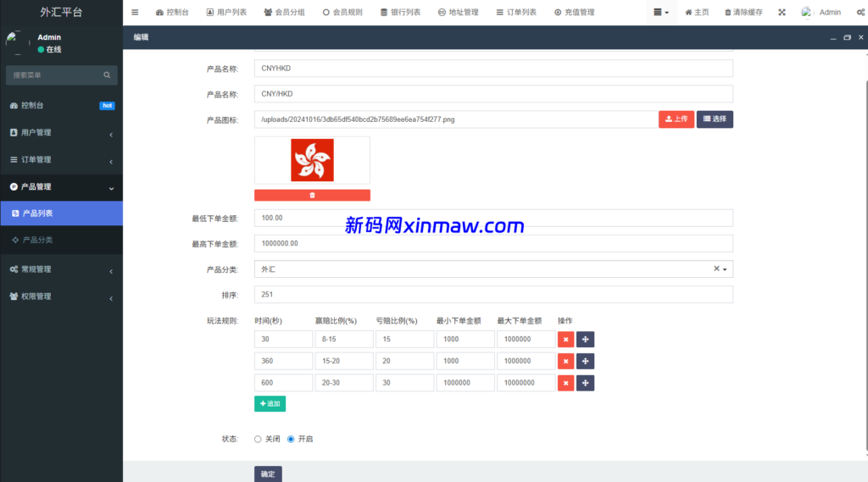Click the 产品图标 upload path field

point(456,119)
